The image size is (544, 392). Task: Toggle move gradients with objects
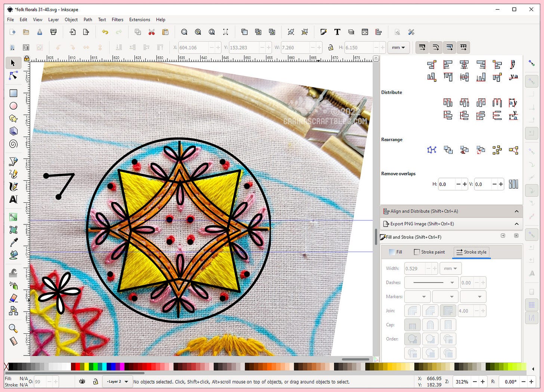click(450, 47)
